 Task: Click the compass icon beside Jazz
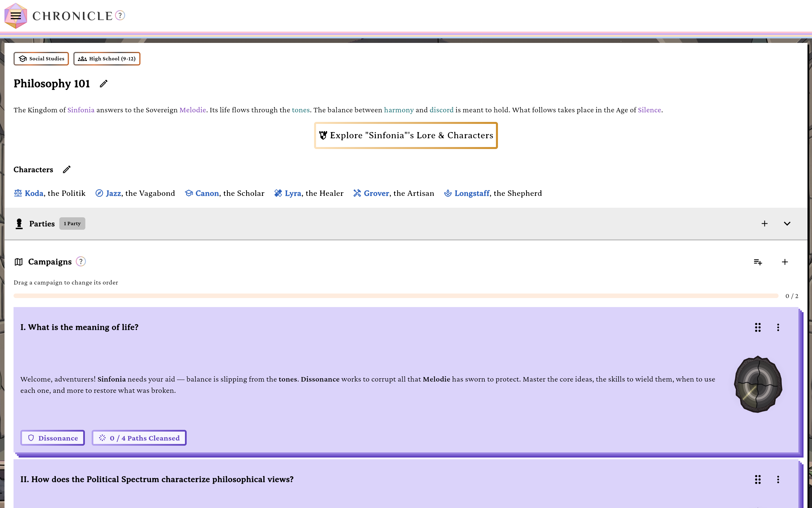click(x=99, y=193)
